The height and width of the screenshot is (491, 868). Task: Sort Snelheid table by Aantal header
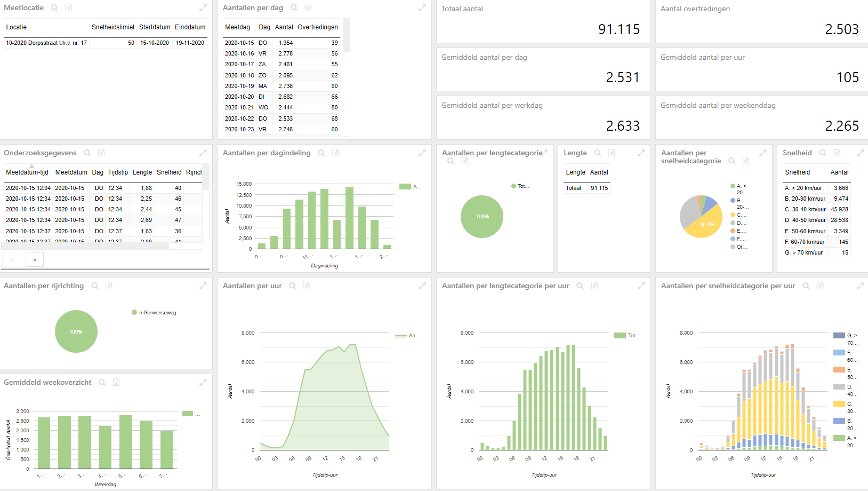839,172
